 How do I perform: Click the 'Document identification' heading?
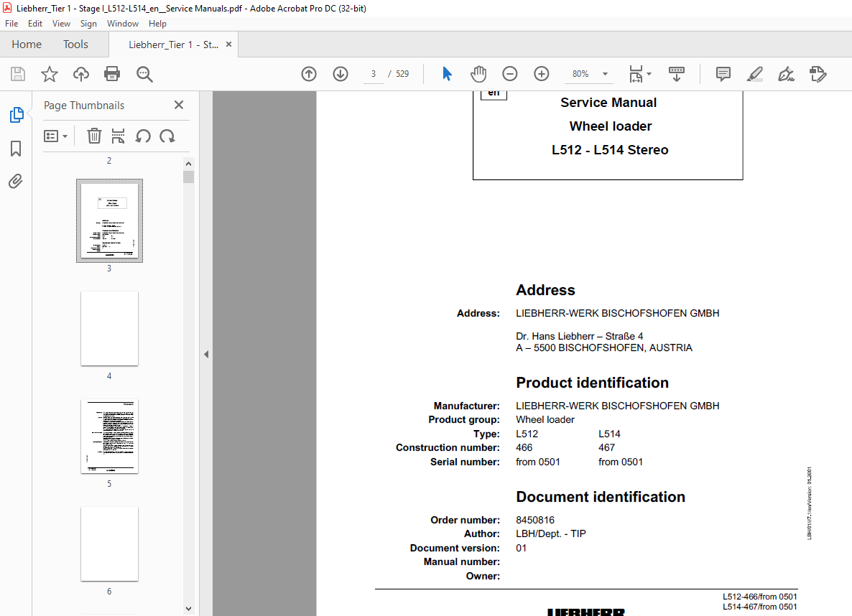click(601, 497)
